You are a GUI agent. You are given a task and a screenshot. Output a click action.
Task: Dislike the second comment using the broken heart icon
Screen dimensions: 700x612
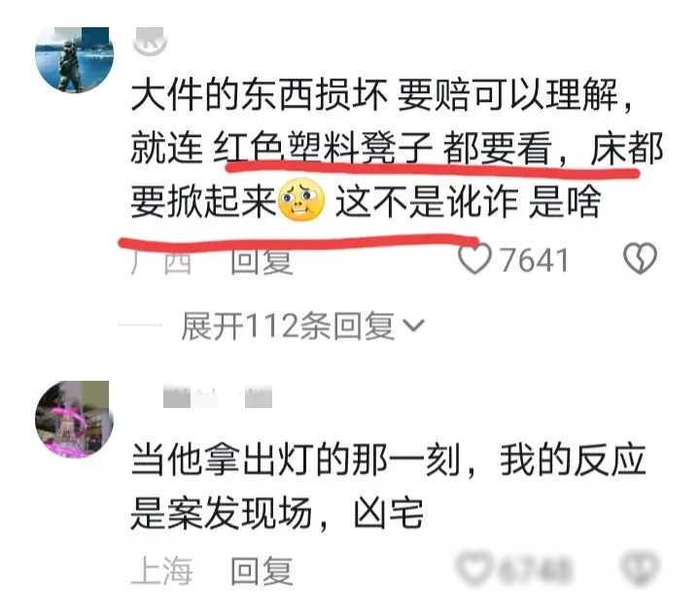(x=640, y=568)
